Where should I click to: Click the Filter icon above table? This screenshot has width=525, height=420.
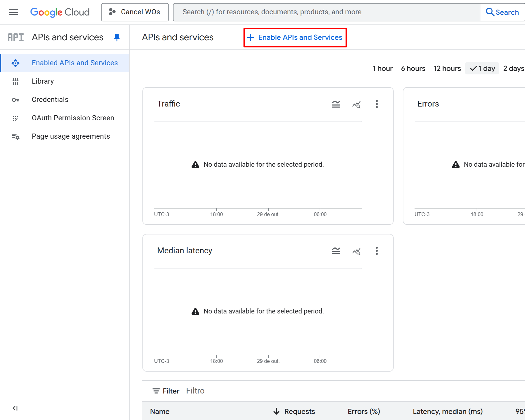pos(156,391)
